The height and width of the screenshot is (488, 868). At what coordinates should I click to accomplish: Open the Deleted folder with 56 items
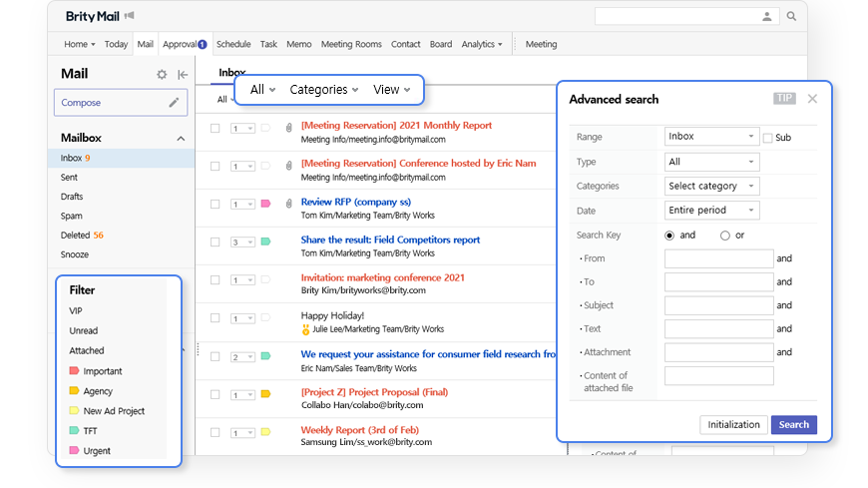click(x=82, y=235)
